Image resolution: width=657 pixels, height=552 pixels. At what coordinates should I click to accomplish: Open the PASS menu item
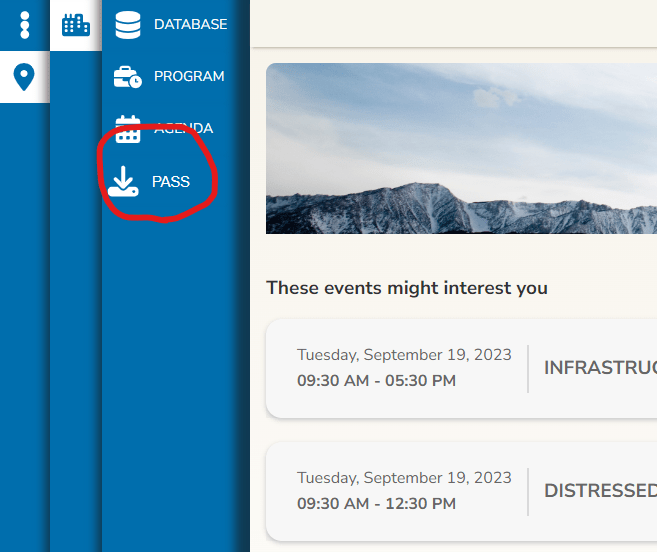[171, 181]
